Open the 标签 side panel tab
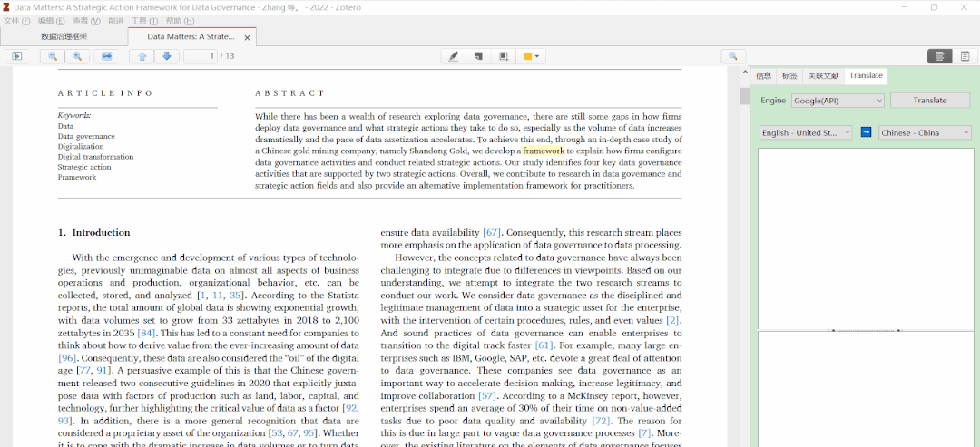Screen dimensions: 980x447 click(789, 75)
